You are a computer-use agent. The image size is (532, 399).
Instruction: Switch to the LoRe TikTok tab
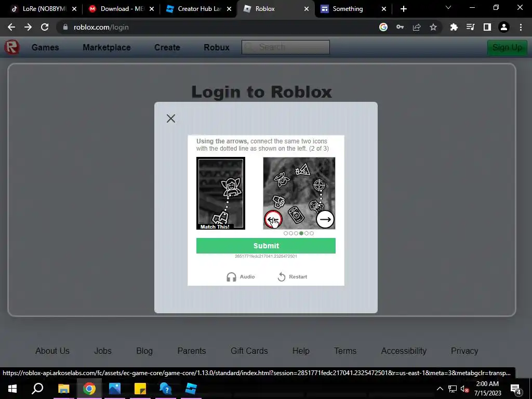pyautogui.click(x=43, y=9)
